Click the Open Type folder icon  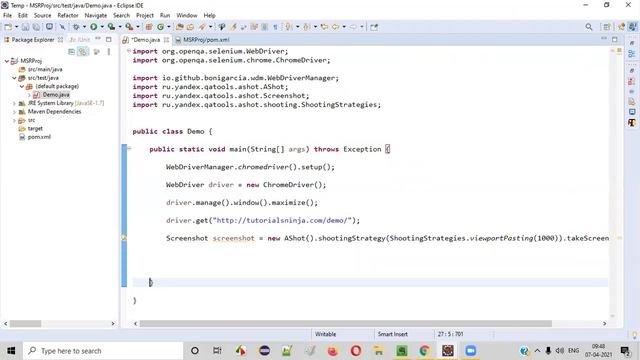point(179,27)
